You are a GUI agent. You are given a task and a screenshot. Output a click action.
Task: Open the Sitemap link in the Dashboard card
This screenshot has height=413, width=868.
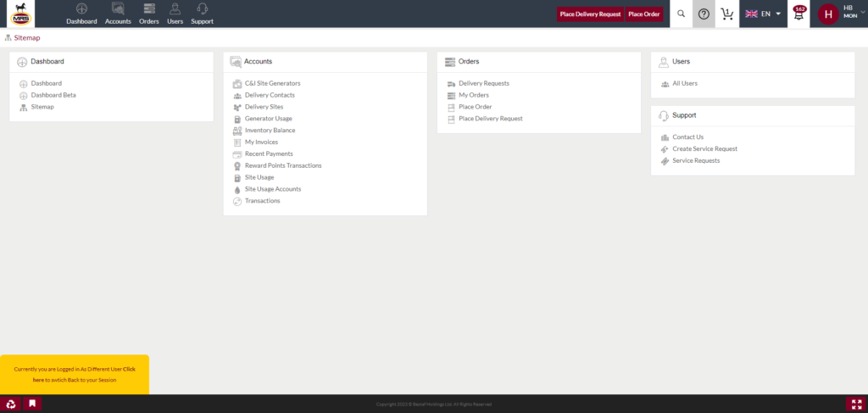(x=42, y=107)
